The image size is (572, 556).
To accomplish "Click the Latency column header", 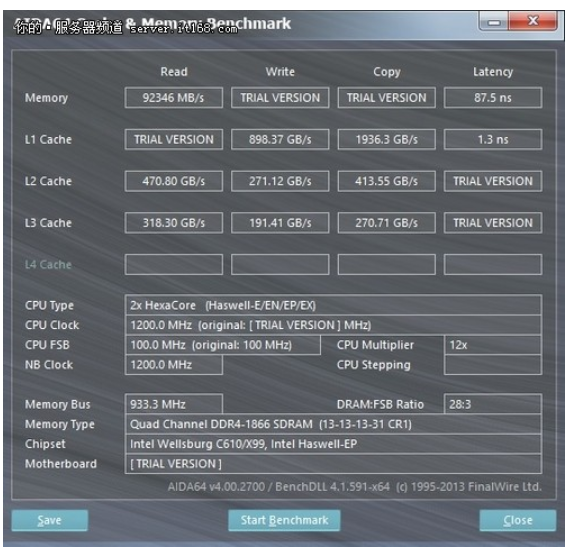I will [493, 72].
